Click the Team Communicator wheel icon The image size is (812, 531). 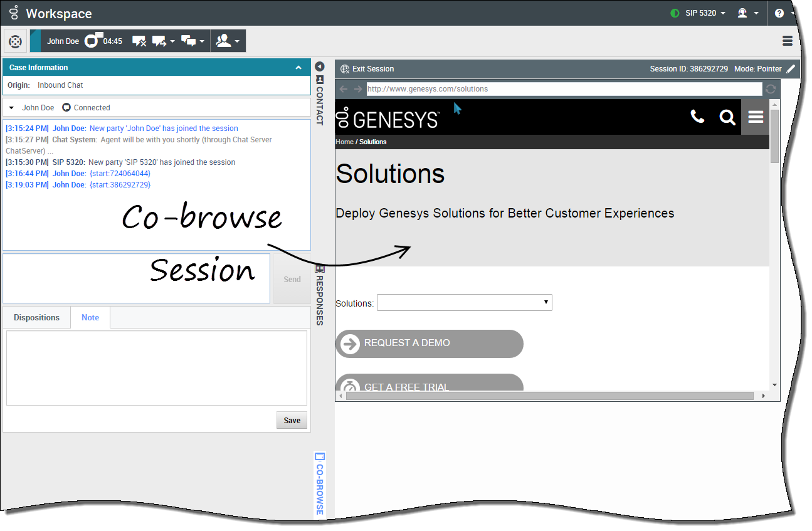coord(16,41)
